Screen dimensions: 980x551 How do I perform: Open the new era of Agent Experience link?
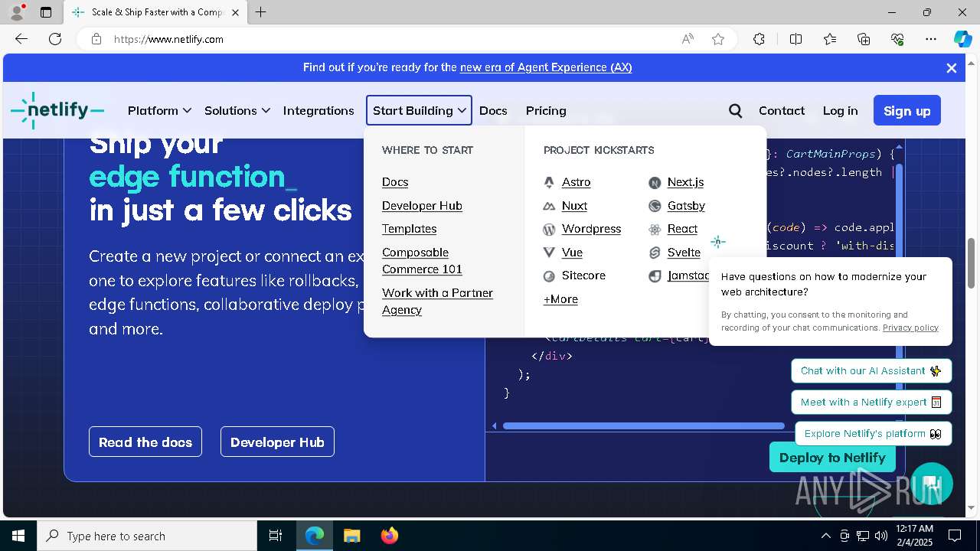tap(546, 67)
